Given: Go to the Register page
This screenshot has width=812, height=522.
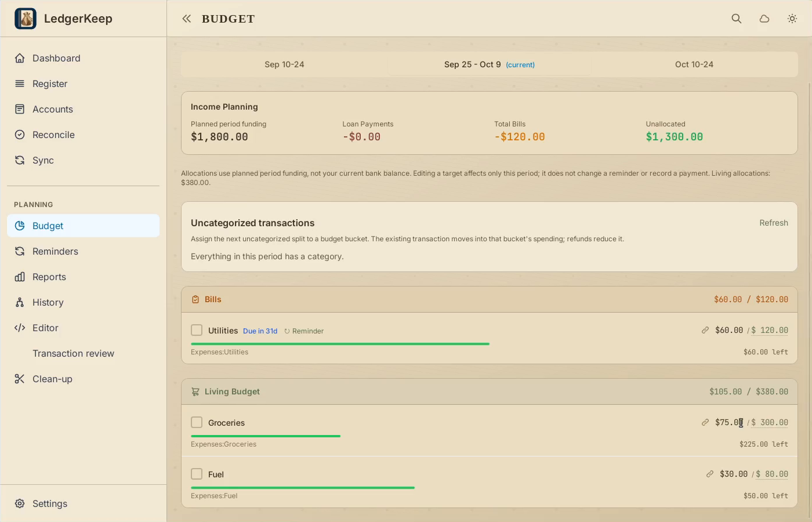Looking at the screenshot, I should pos(83,84).
